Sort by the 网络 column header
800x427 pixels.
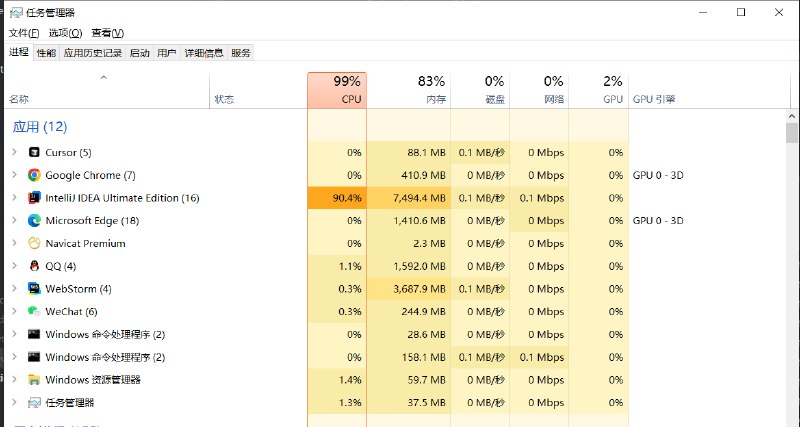click(x=539, y=90)
